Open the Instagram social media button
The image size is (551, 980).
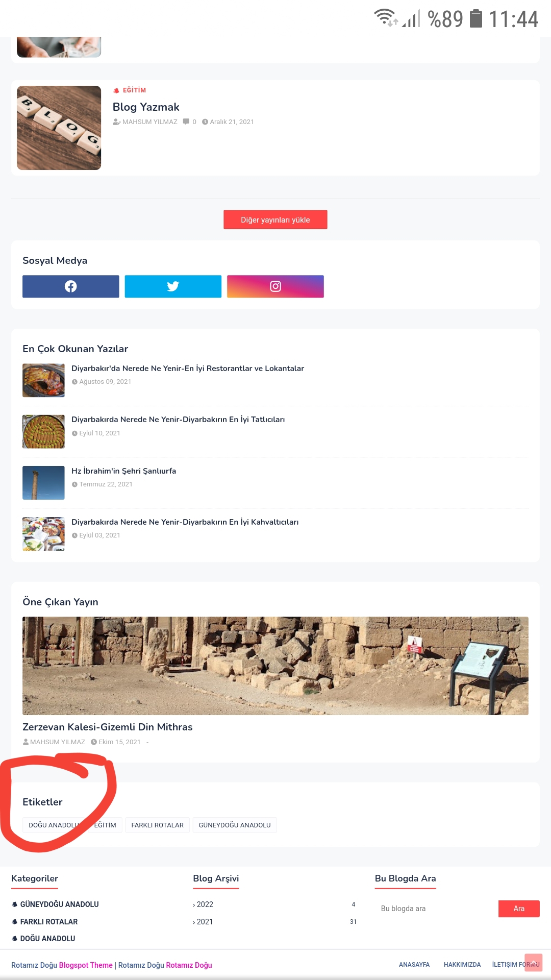pyautogui.click(x=275, y=286)
